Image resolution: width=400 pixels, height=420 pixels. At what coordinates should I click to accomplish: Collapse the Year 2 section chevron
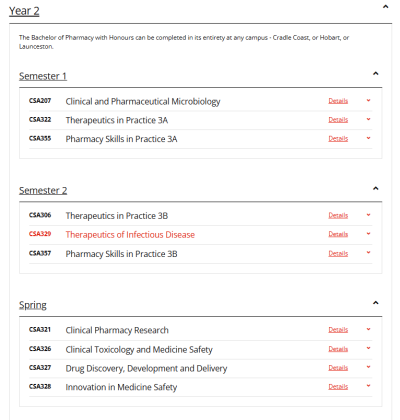[x=386, y=7]
